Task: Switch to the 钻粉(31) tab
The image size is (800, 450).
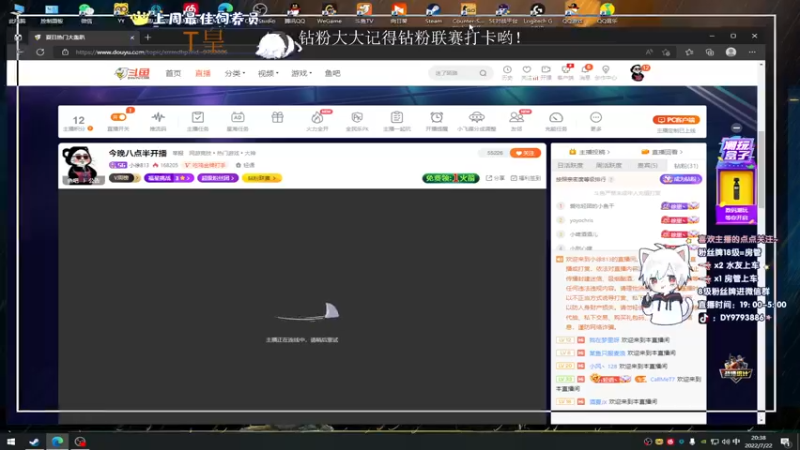Action: click(x=686, y=166)
